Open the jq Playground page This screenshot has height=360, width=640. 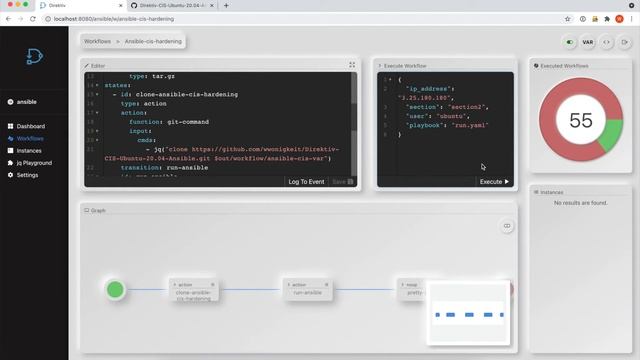click(x=34, y=163)
